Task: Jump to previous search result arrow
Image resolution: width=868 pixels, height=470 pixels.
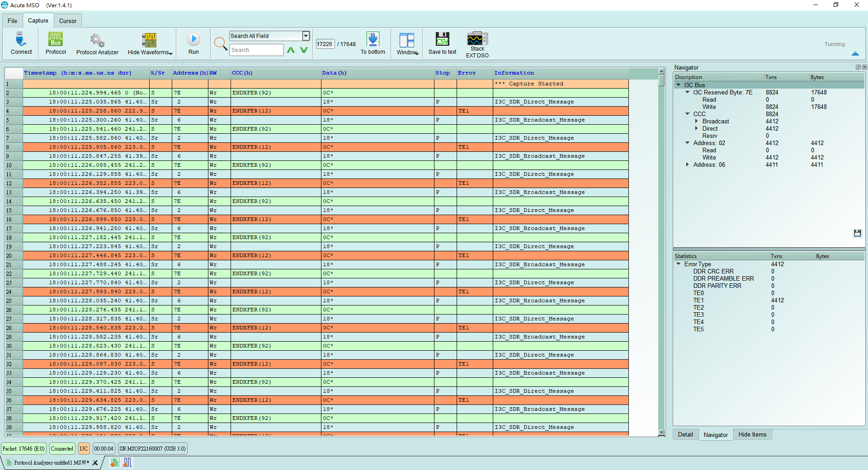Action: tap(291, 50)
